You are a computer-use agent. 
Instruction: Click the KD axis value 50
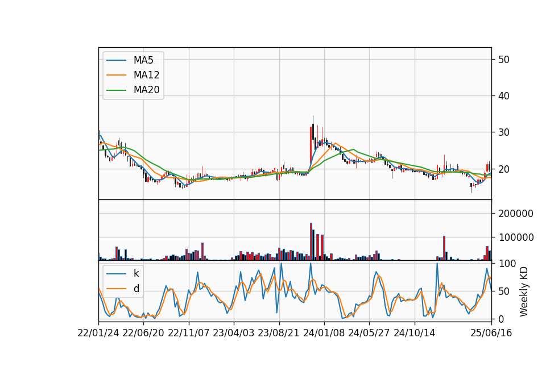[x=504, y=291]
